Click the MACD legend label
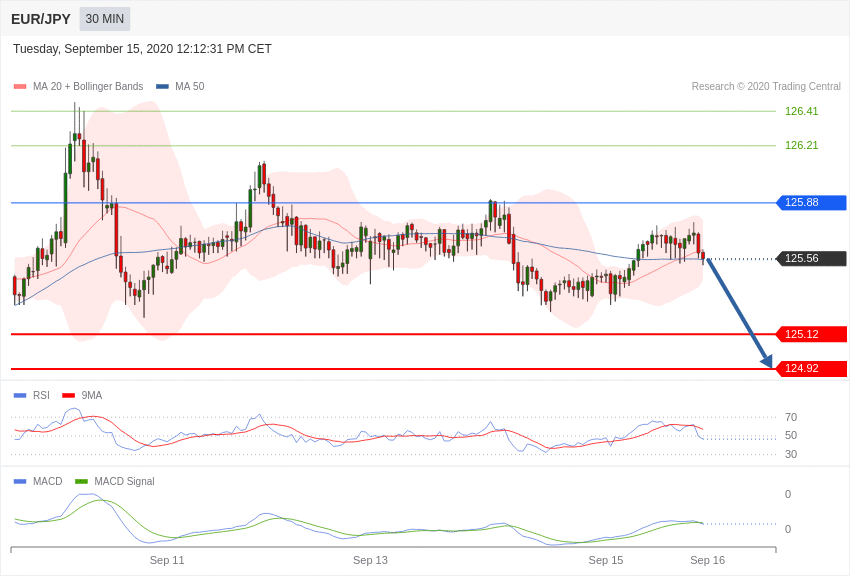The image size is (850, 576). [x=48, y=481]
